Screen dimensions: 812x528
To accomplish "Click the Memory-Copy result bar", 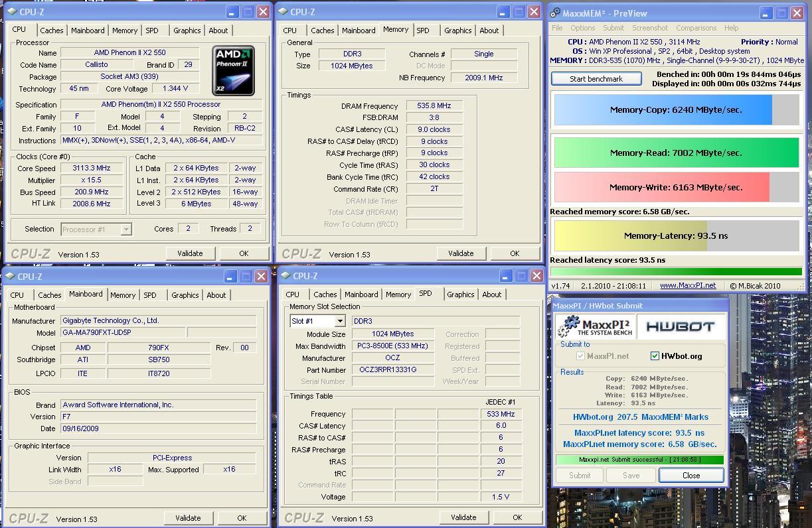I will 677,109.
